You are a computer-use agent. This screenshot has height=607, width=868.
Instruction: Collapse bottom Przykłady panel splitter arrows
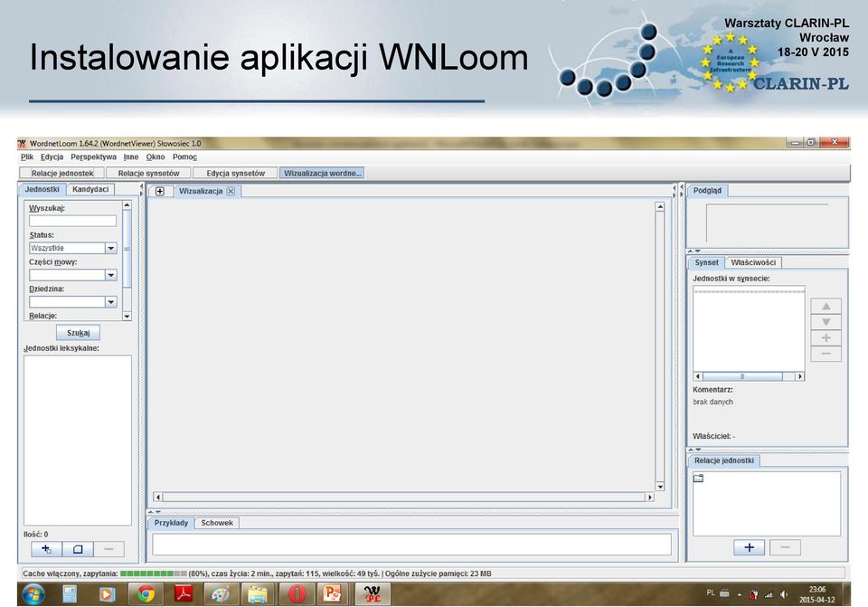[155, 512]
